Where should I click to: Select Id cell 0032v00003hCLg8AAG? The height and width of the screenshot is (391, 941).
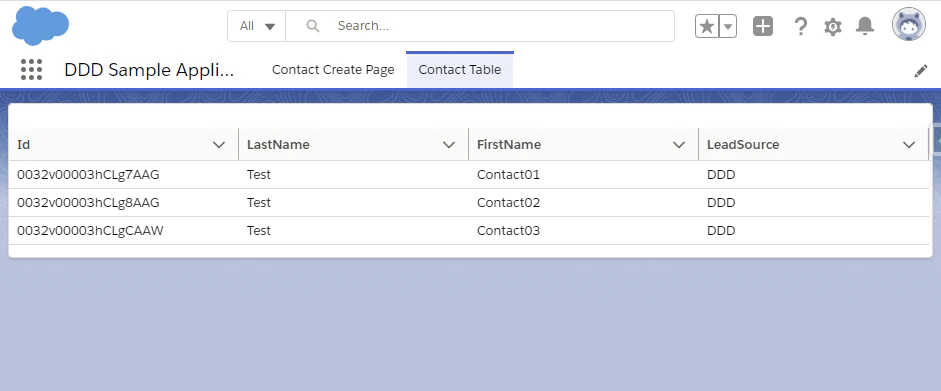pyautogui.click(x=123, y=203)
